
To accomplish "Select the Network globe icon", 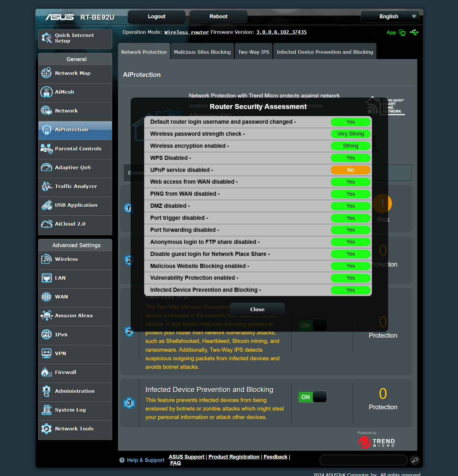I will click(x=46, y=111).
